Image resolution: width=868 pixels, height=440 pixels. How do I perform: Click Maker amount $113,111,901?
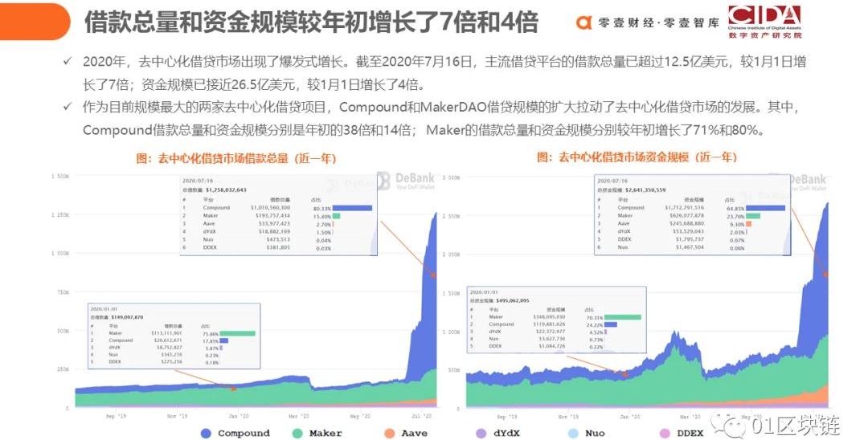point(166,334)
